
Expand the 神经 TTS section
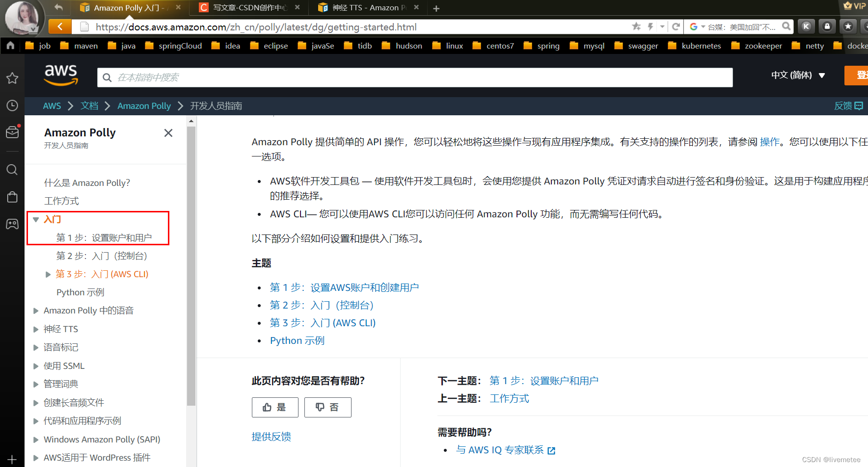click(36, 329)
